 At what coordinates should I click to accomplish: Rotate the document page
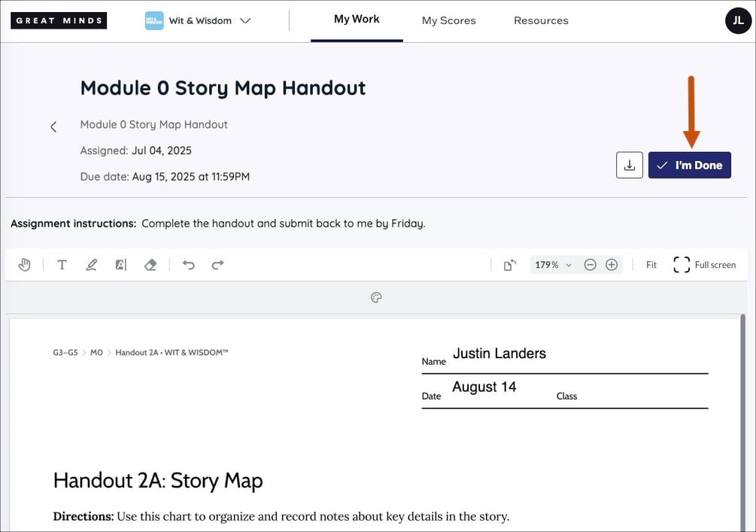[510, 265]
